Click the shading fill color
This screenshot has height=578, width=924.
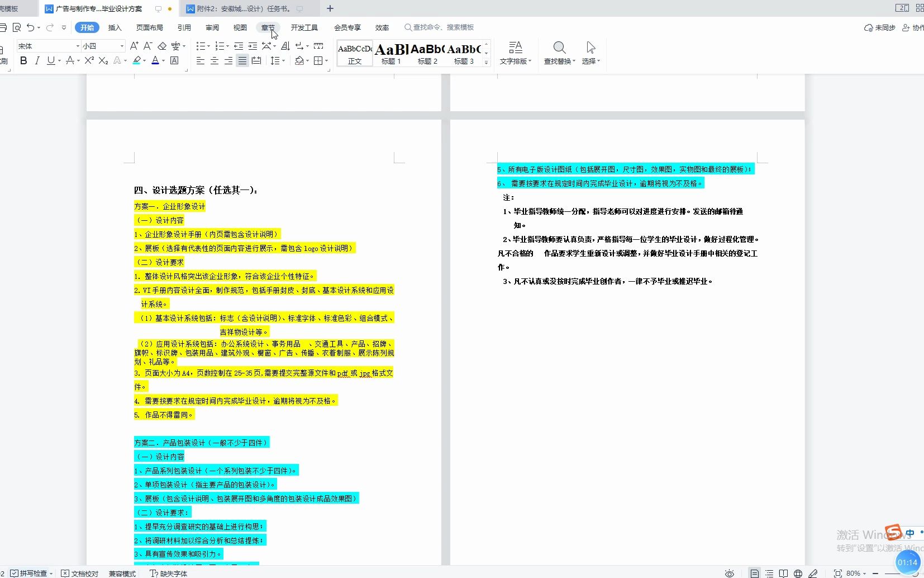(x=299, y=61)
